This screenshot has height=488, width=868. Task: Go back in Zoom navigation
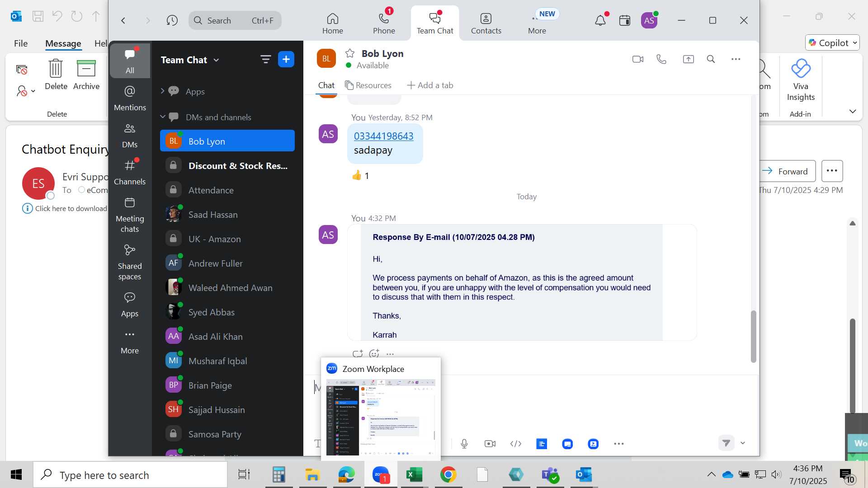pyautogui.click(x=123, y=20)
